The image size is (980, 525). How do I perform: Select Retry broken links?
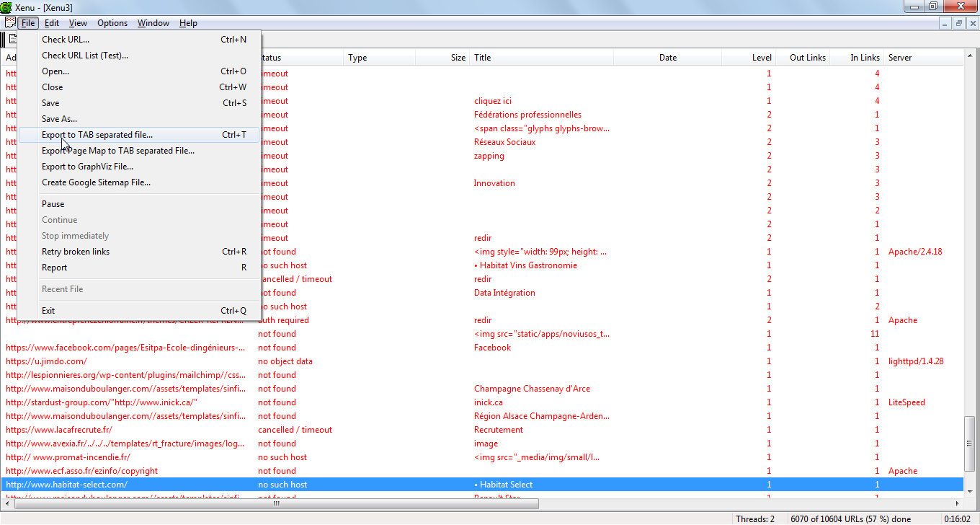pyautogui.click(x=76, y=252)
